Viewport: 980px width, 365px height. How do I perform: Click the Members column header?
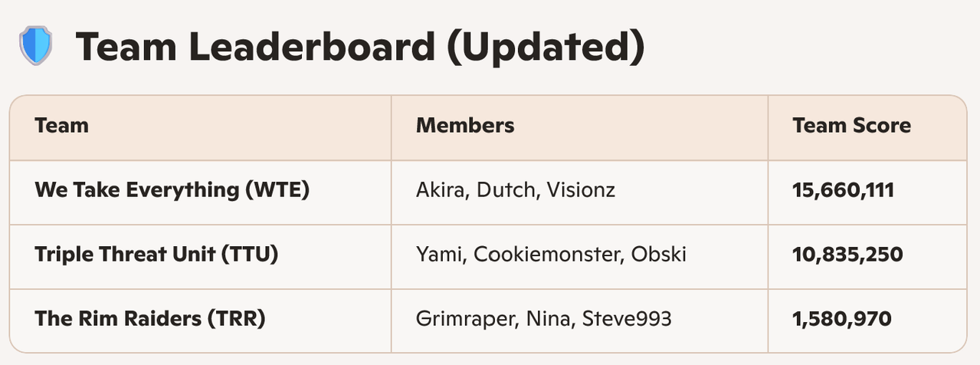(465, 125)
